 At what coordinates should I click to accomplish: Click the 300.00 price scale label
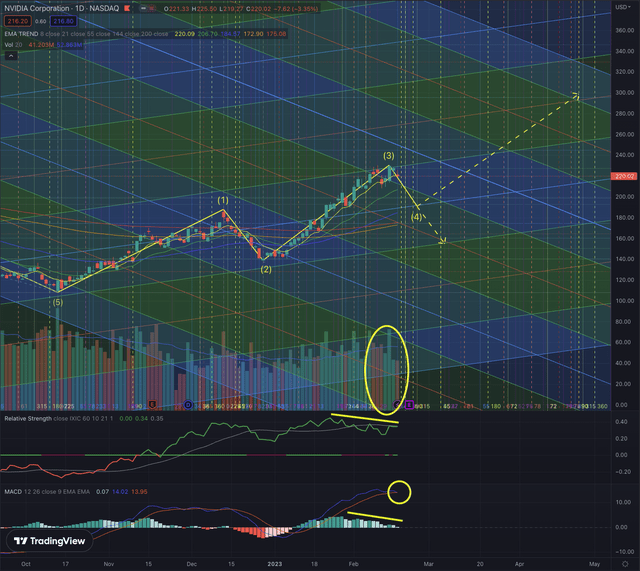624,93
